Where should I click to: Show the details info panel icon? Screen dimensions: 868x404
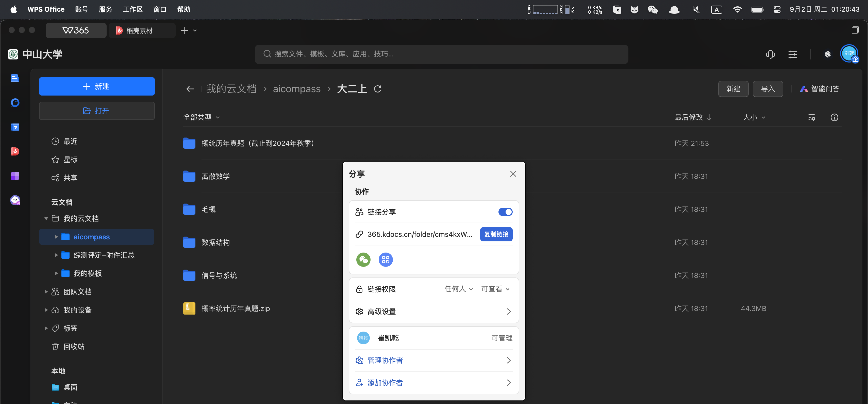pyautogui.click(x=834, y=117)
